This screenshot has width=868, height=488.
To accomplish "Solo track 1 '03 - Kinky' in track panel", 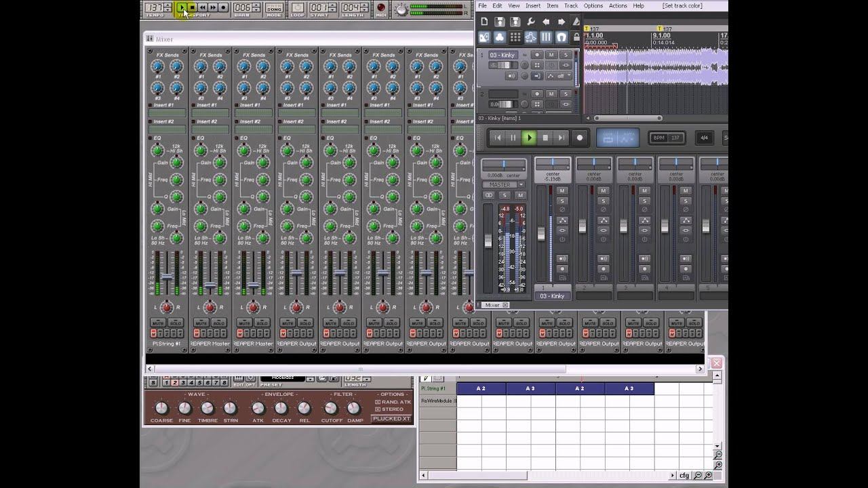I will [565, 55].
